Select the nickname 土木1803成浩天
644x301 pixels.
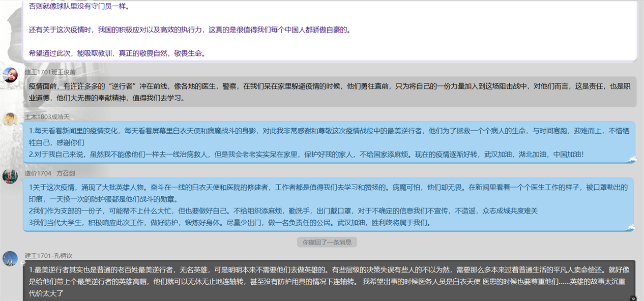click(47, 116)
